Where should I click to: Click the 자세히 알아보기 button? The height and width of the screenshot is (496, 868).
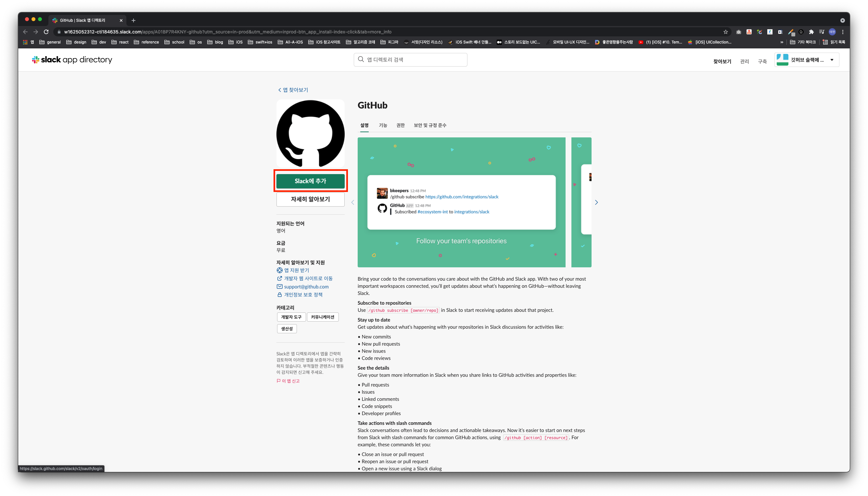[310, 199]
